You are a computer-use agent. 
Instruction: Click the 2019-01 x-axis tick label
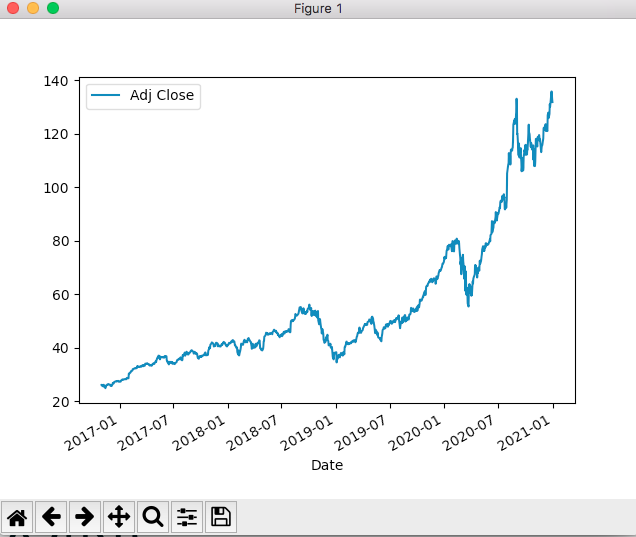307,433
